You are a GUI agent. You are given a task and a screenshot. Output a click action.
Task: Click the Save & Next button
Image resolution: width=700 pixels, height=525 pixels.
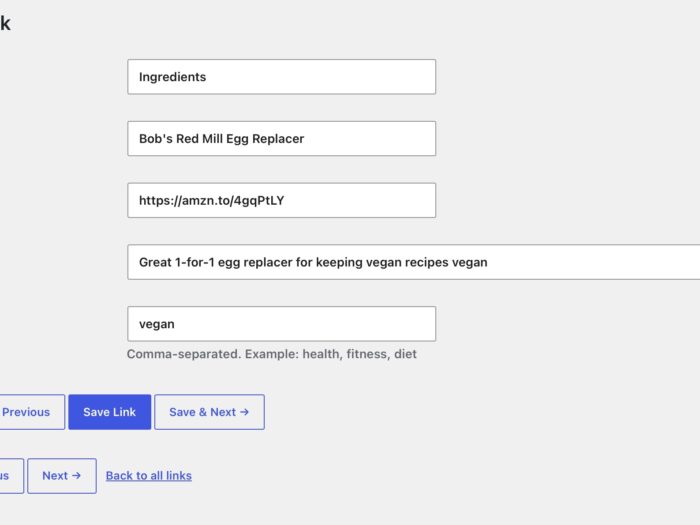click(x=209, y=412)
